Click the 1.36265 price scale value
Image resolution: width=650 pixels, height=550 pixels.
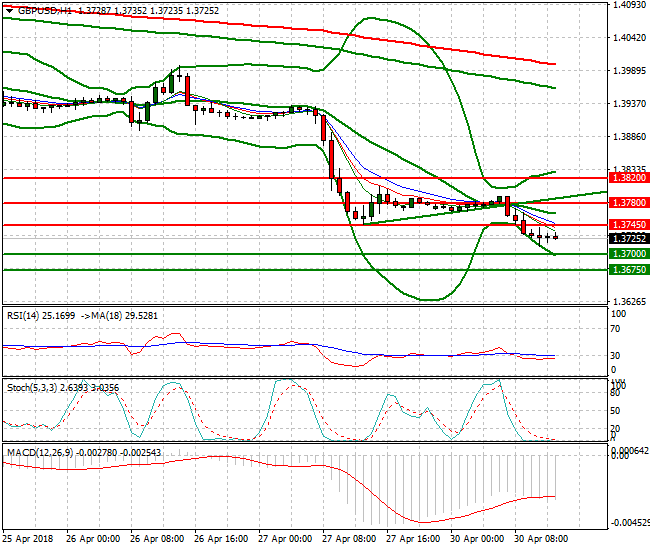629,302
